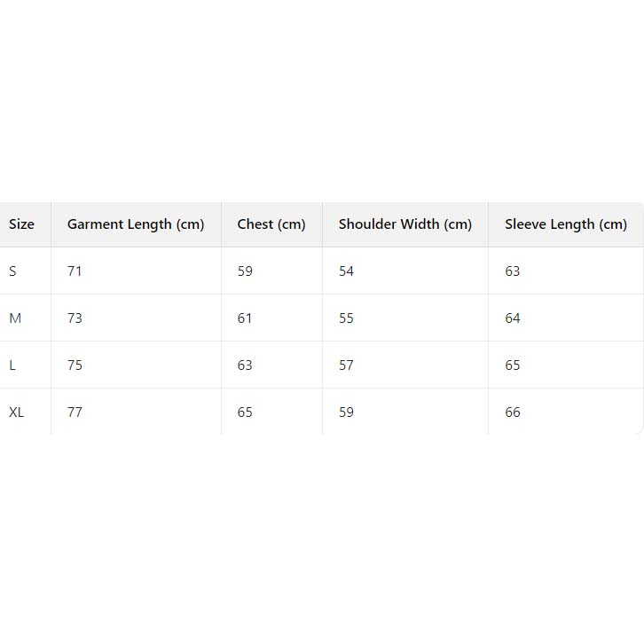Select the L size row label

[12, 365]
